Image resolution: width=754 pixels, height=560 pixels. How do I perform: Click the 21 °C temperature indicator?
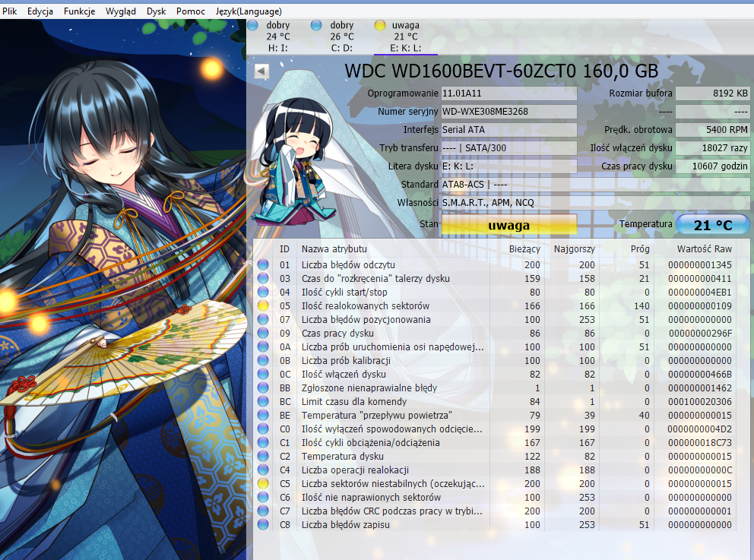(x=713, y=224)
